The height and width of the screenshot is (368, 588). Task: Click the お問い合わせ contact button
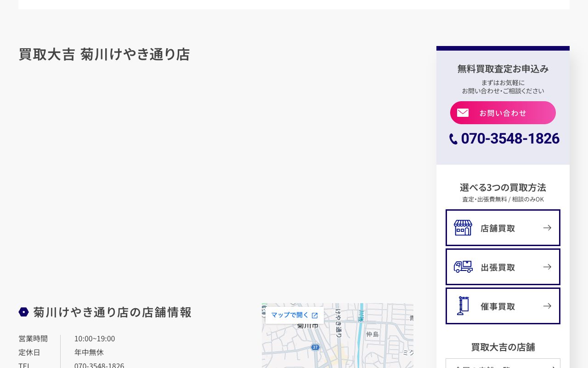pos(503,113)
